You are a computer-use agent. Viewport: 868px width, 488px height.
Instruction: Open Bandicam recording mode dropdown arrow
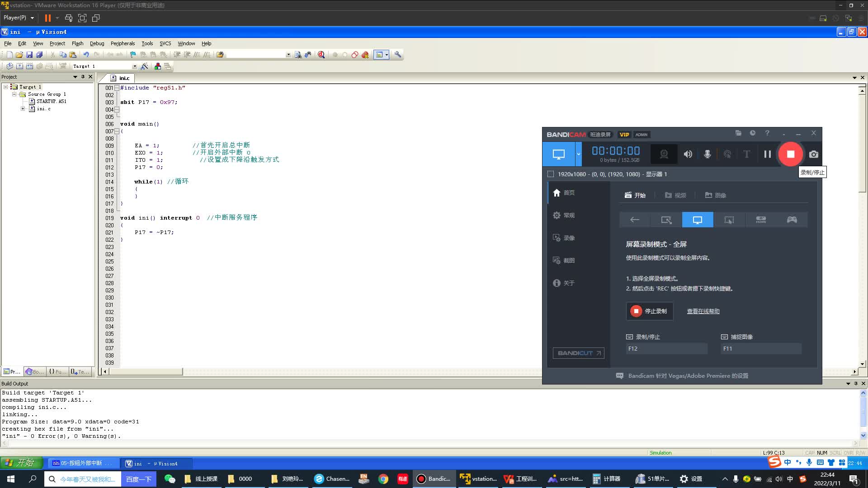[x=578, y=154]
